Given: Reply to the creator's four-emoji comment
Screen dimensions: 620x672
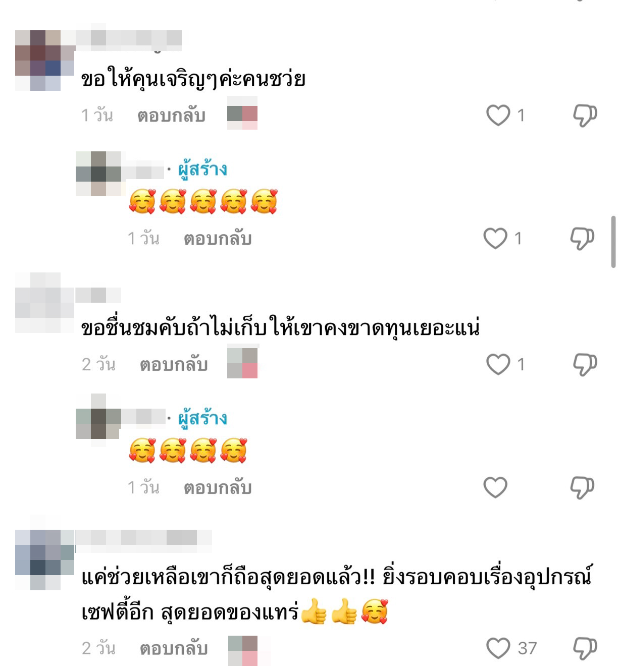Looking at the screenshot, I should tap(218, 487).
